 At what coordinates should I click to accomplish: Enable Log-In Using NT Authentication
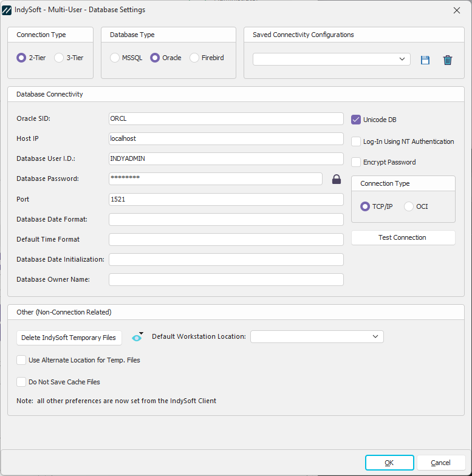356,141
